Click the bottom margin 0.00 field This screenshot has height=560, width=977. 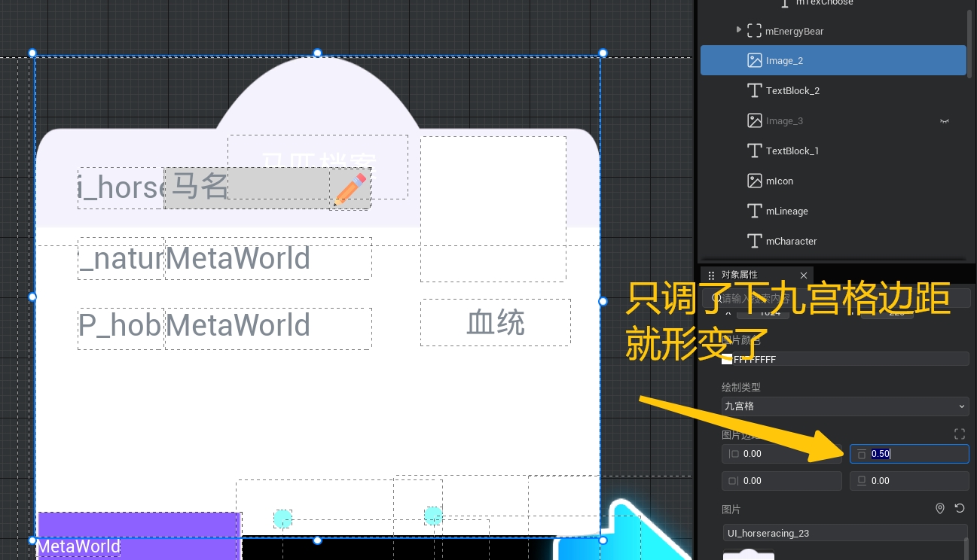[x=909, y=481]
